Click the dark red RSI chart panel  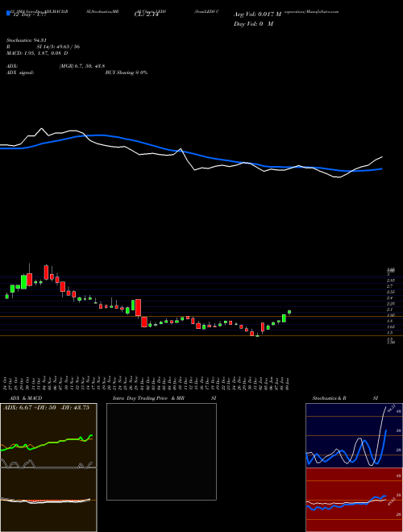pyautogui.click(x=354, y=500)
